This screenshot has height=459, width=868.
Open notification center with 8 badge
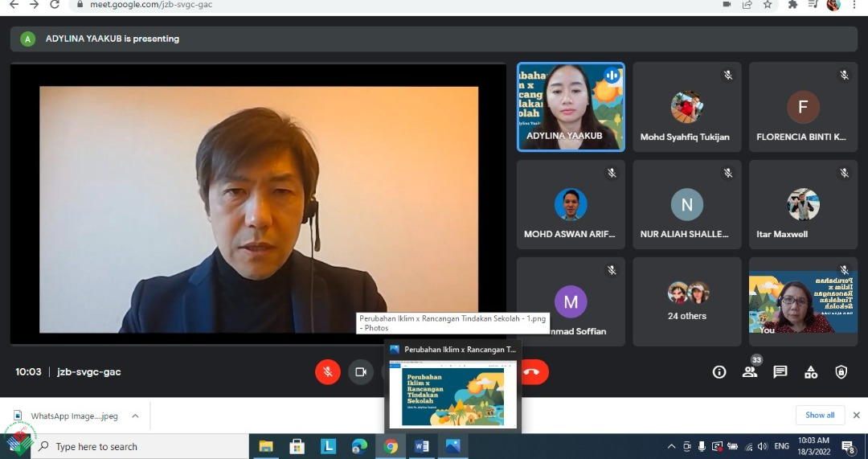click(x=849, y=446)
